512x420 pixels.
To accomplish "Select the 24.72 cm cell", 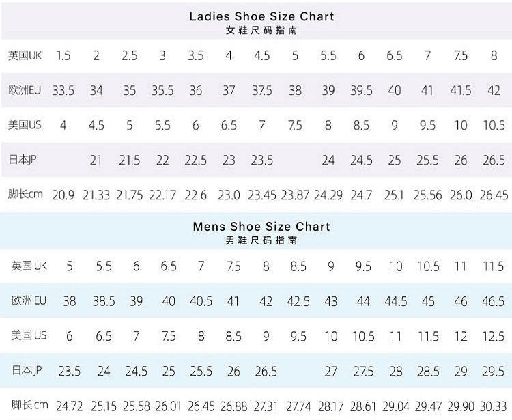I will point(69,406).
